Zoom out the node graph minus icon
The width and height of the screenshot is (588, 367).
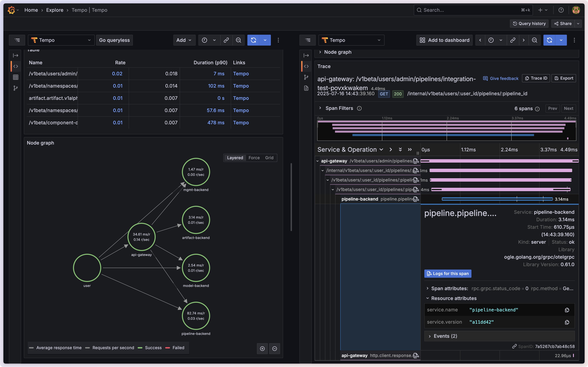coord(275,349)
